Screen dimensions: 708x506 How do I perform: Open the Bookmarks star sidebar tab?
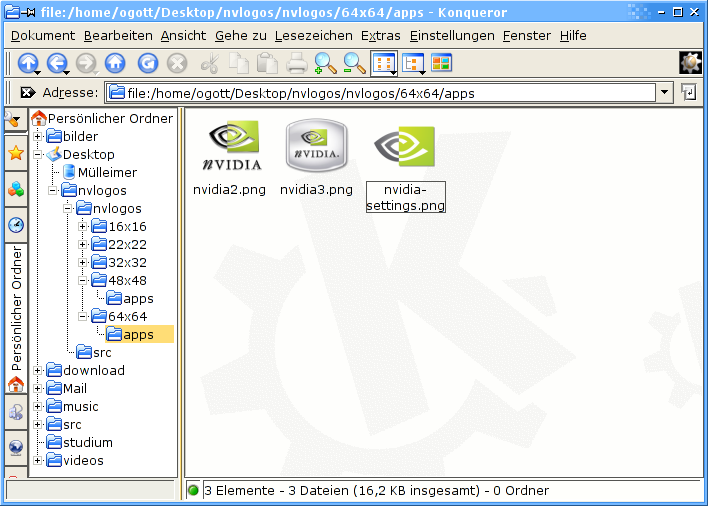click(16, 153)
